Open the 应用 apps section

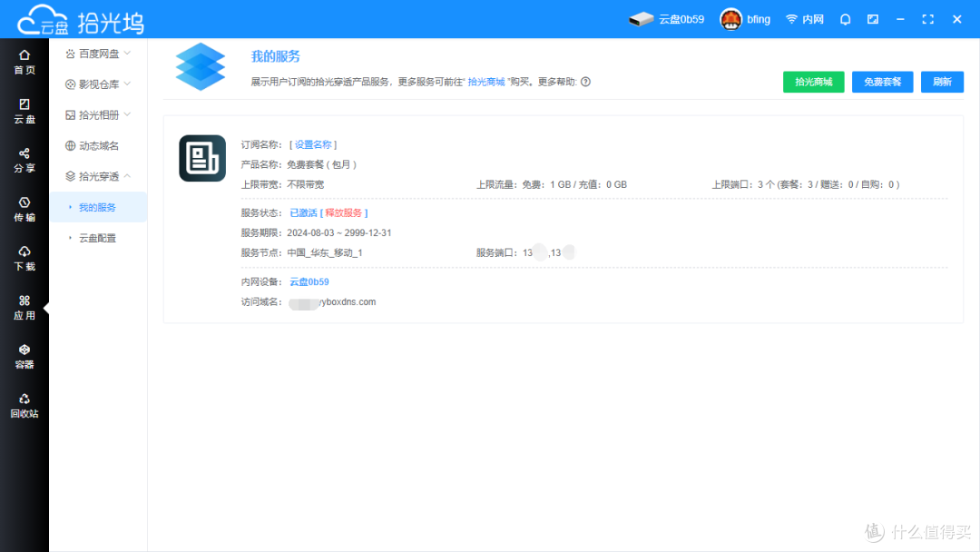(24, 308)
